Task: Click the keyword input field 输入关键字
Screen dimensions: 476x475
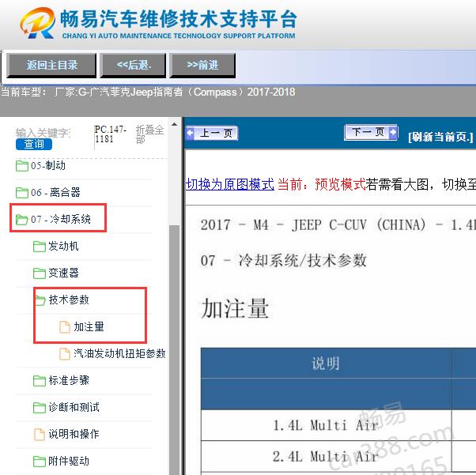Action: coord(43,133)
